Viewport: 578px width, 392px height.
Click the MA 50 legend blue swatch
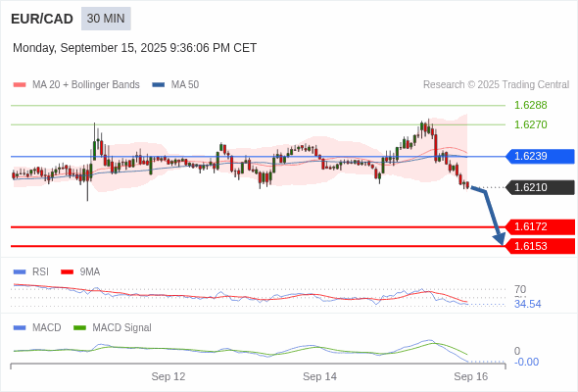click(159, 85)
